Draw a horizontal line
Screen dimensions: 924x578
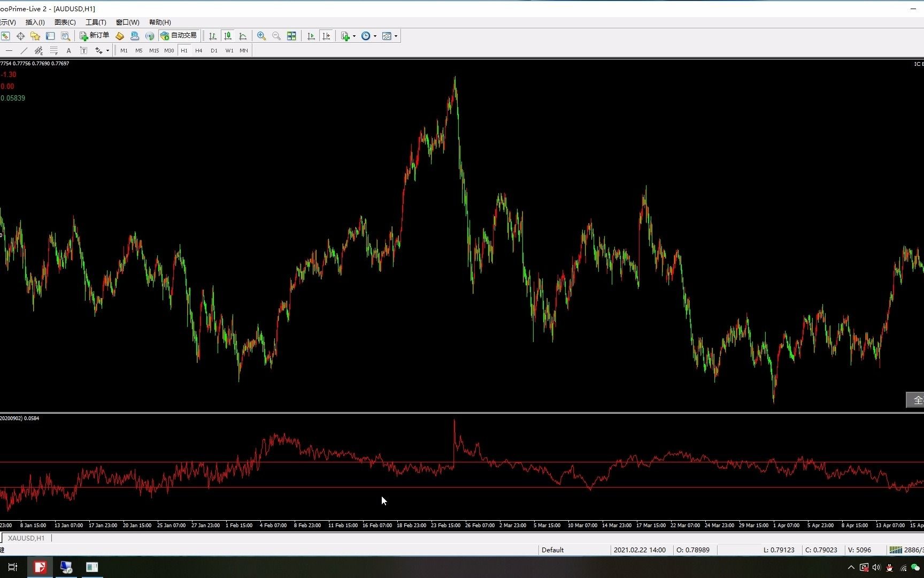point(9,50)
